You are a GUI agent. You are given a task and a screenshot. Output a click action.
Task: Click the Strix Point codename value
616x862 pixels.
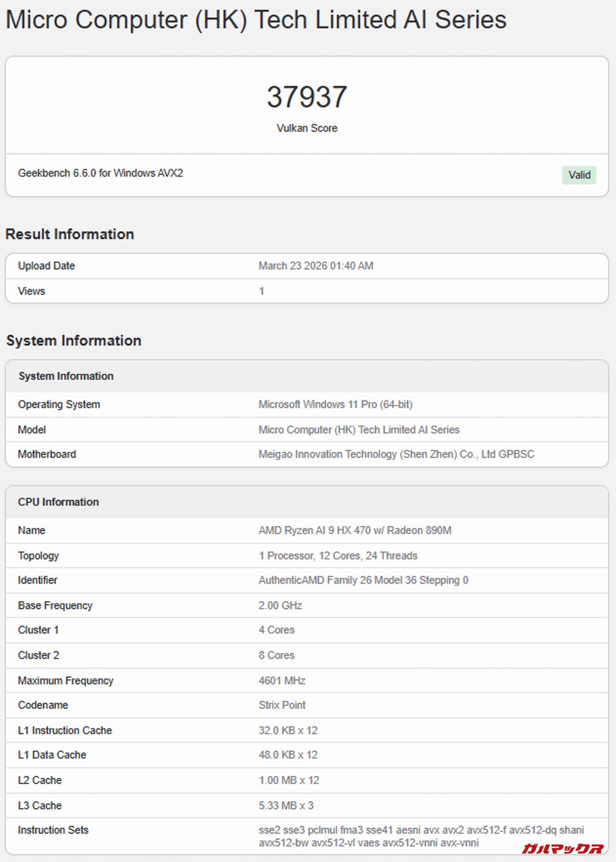282,705
